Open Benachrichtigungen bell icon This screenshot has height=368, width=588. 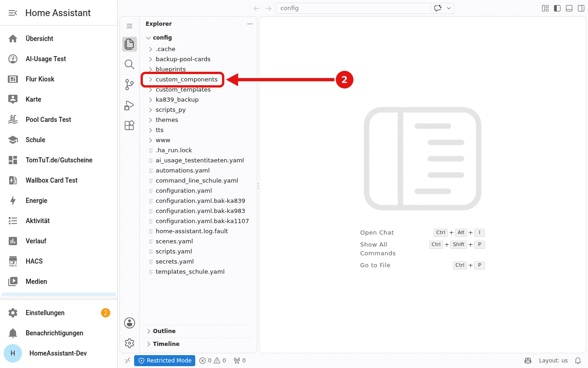click(x=13, y=333)
